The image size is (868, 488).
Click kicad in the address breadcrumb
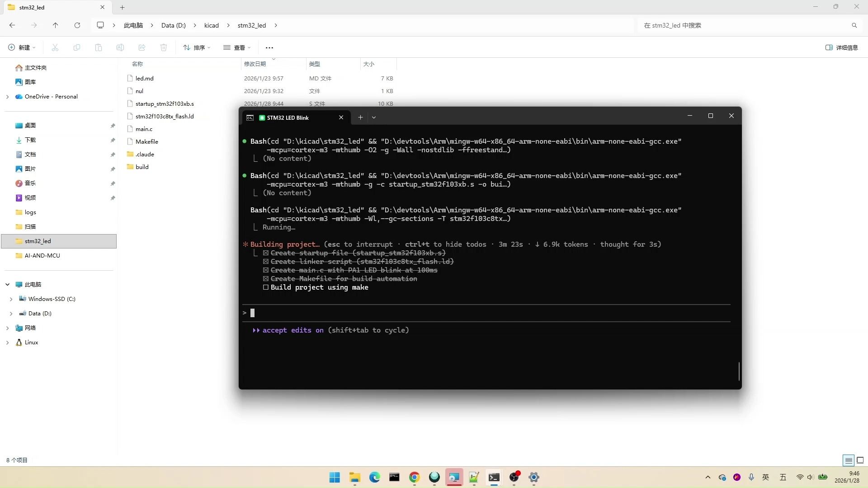pos(211,25)
